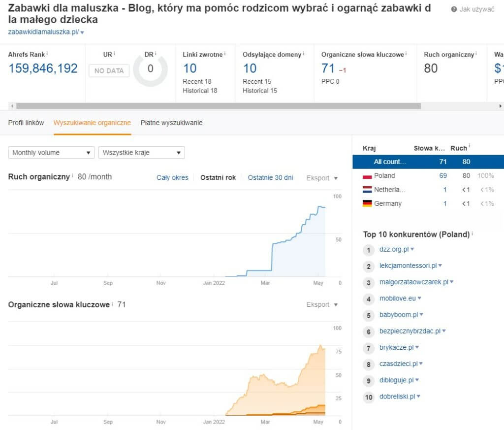
Task: Expand Eksport menu of traffic chart
Action: coord(322,178)
